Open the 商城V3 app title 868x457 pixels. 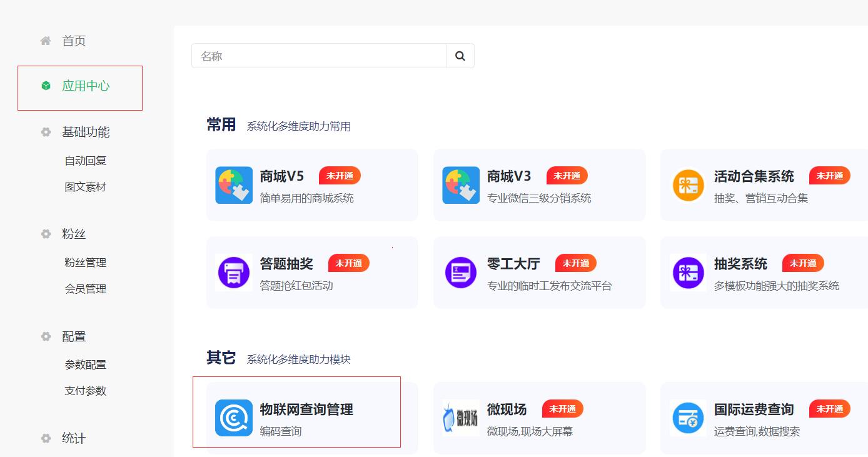click(509, 176)
